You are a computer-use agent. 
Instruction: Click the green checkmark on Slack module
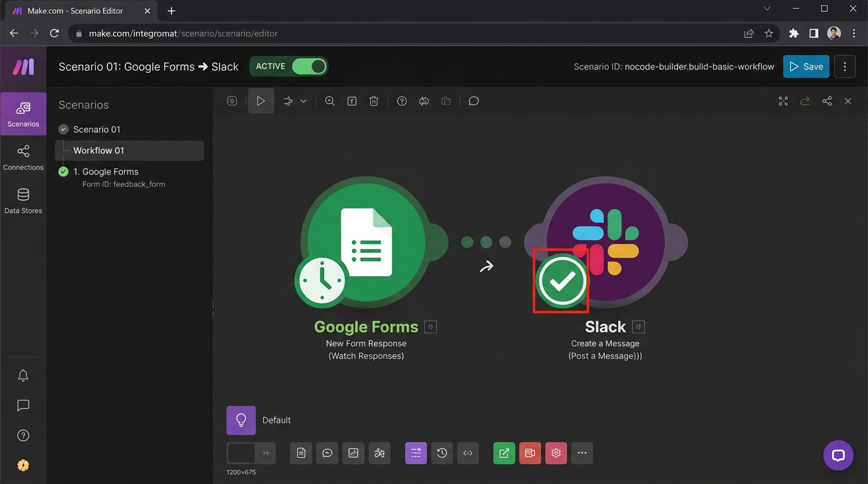point(561,281)
